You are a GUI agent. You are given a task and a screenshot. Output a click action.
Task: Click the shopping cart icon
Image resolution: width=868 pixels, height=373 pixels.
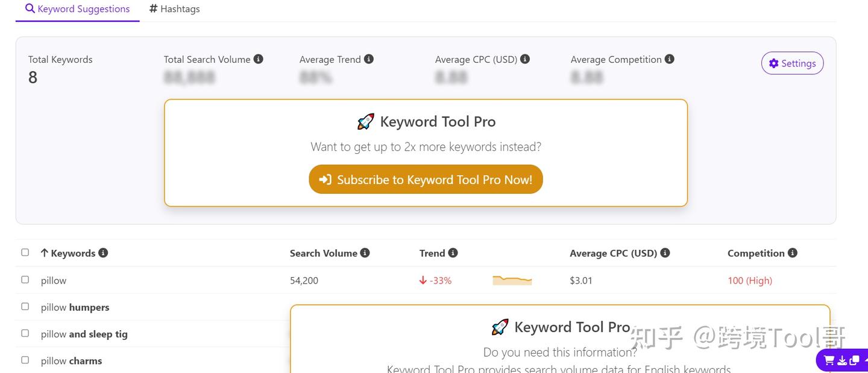(829, 360)
